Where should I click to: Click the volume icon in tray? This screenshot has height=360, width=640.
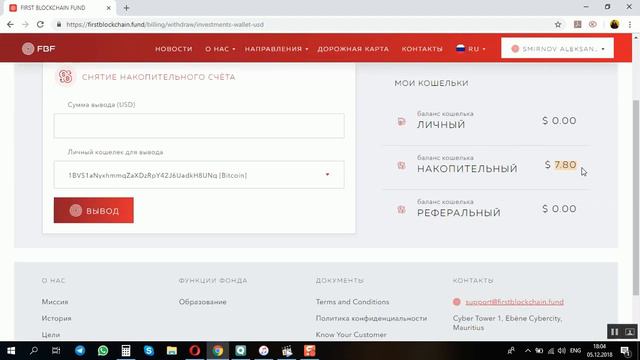562,351
